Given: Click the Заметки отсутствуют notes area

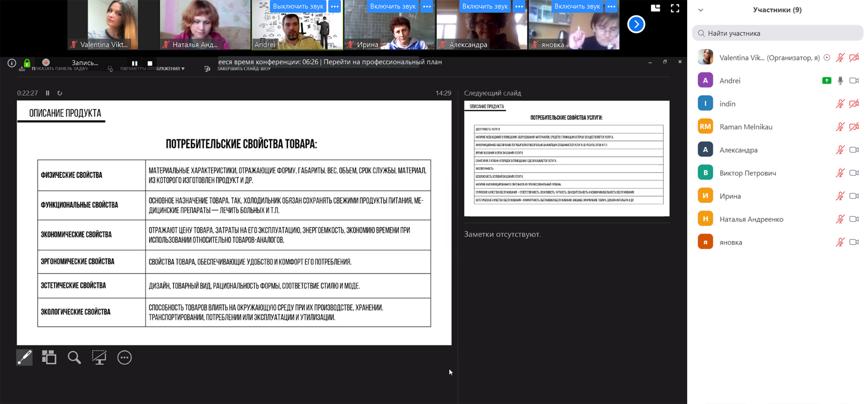Looking at the screenshot, I should [502, 234].
